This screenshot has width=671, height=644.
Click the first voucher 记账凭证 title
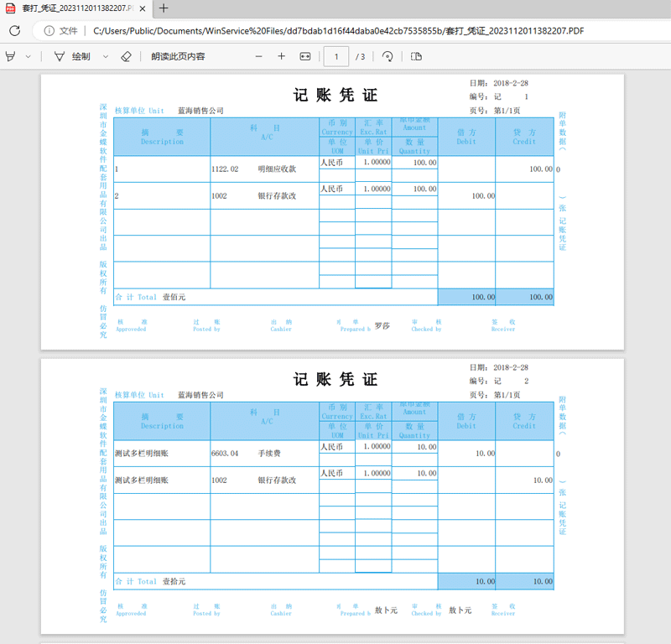coord(335,95)
